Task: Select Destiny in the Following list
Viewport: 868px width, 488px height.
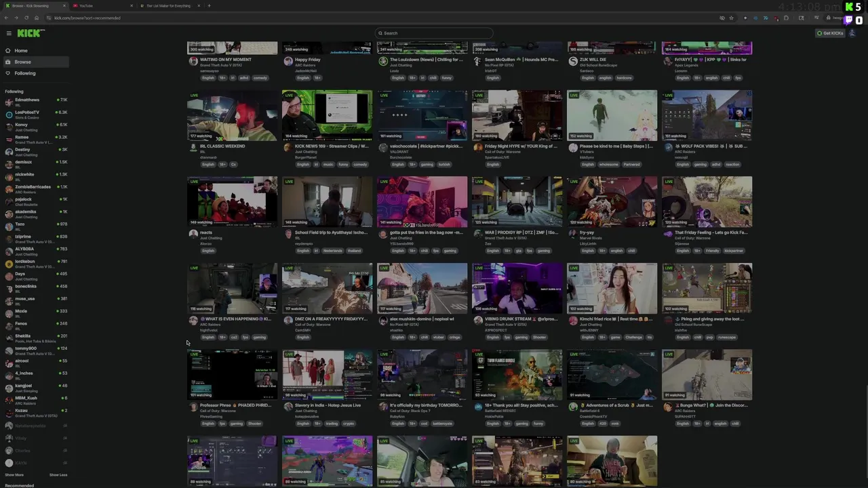Action: [35, 151]
